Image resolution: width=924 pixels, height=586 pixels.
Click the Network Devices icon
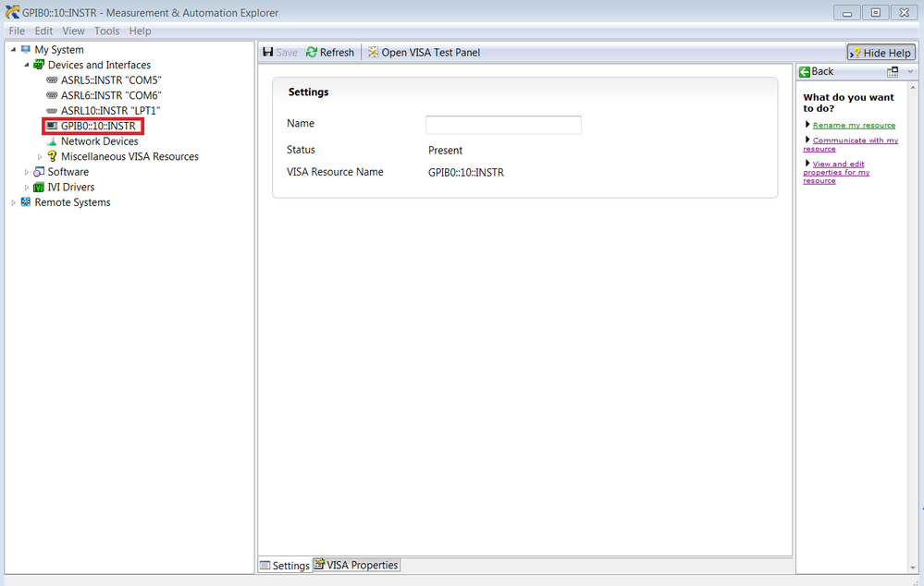coord(52,141)
